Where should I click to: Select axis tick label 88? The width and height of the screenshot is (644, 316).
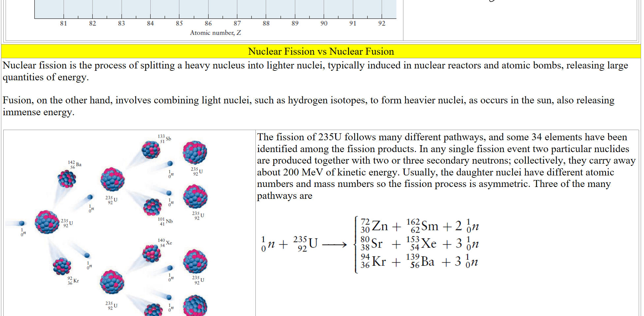(x=266, y=23)
